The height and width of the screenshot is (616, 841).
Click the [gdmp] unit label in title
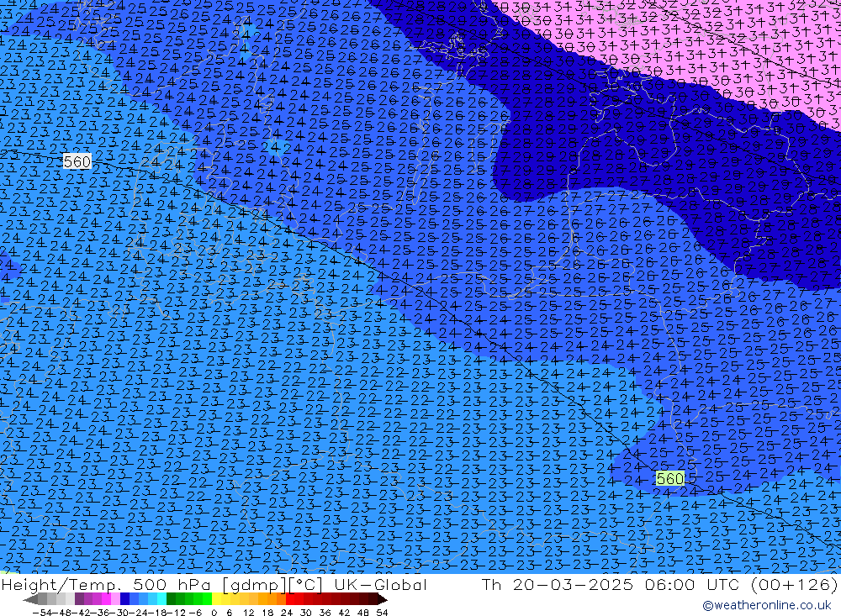(x=254, y=584)
